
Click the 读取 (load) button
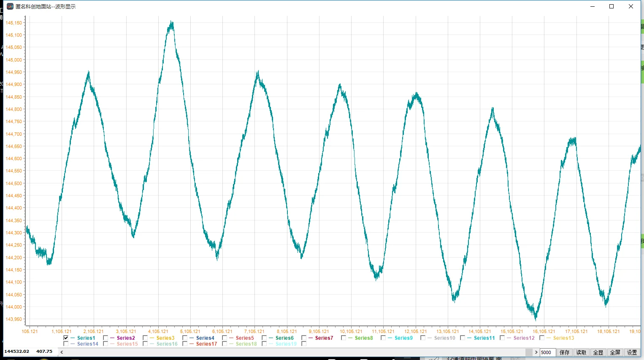click(x=582, y=352)
